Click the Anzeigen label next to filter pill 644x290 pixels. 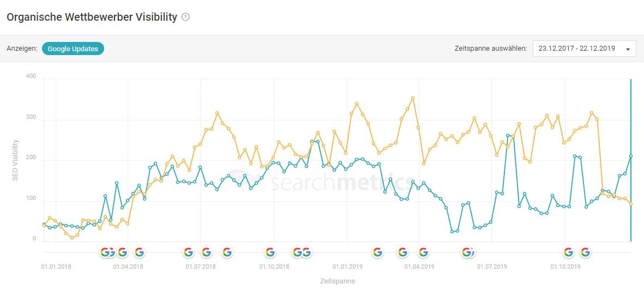pyautogui.click(x=22, y=49)
